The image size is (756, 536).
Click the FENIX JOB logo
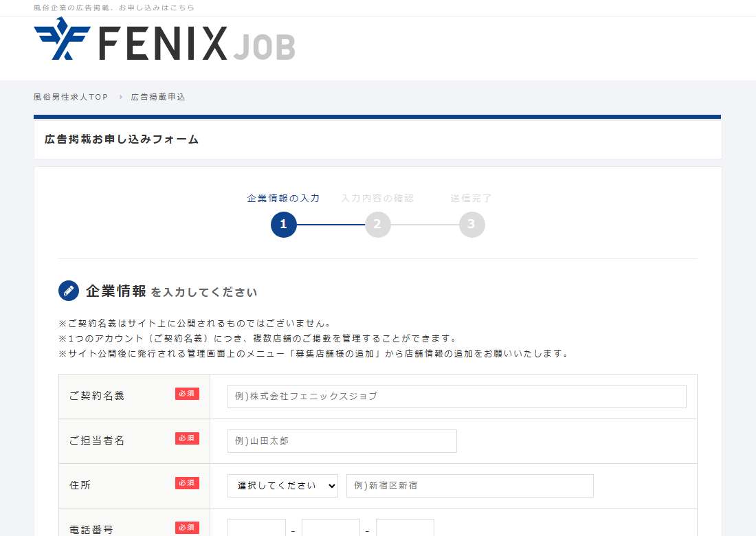point(164,39)
